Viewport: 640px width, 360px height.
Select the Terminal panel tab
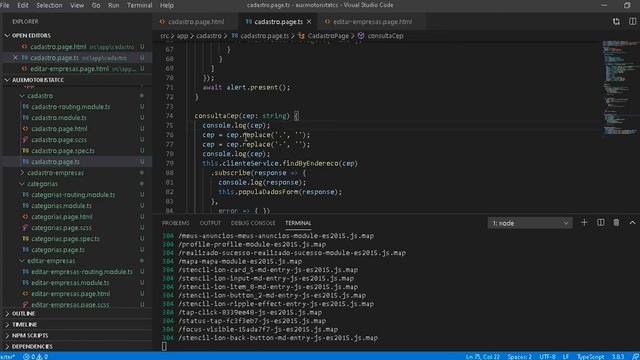tap(298, 223)
